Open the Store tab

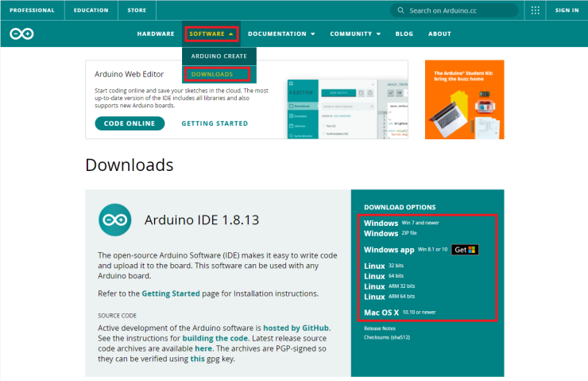click(137, 10)
